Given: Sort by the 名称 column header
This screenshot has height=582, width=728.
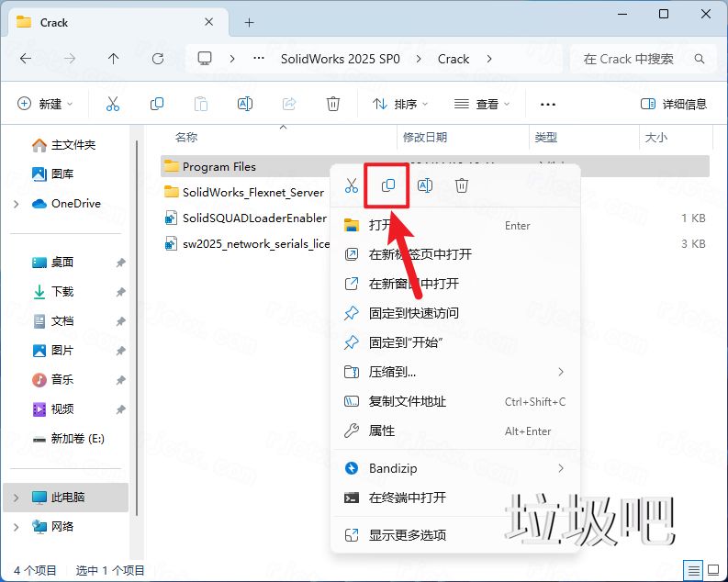Looking at the screenshot, I should coord(186,138).
